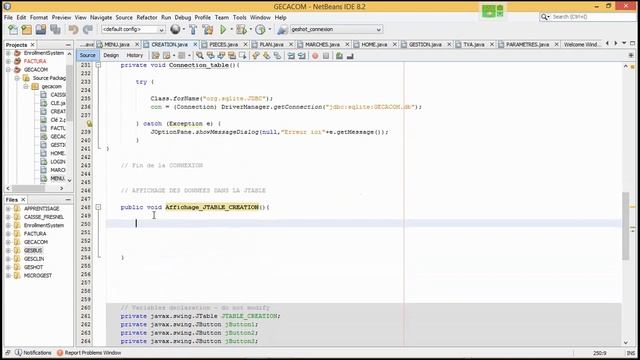Click the Shift Line Right icon
This screenshot has height=360, width=640.
[302, 56]
